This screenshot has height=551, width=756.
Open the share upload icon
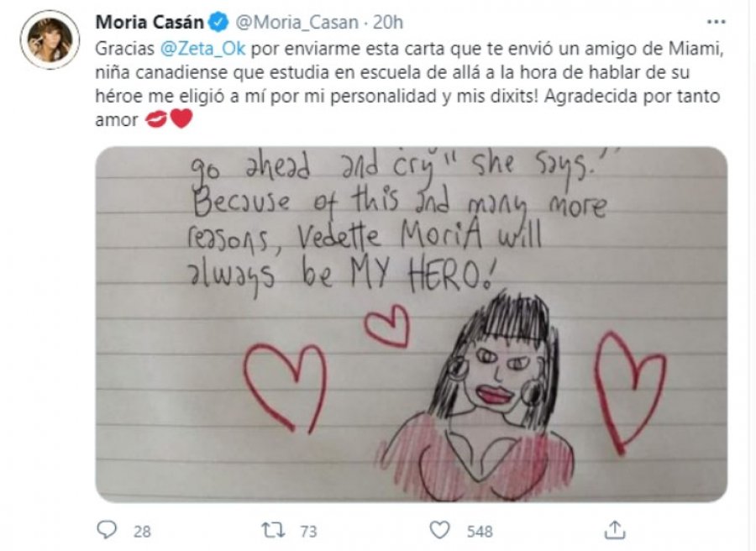point(615,530)
